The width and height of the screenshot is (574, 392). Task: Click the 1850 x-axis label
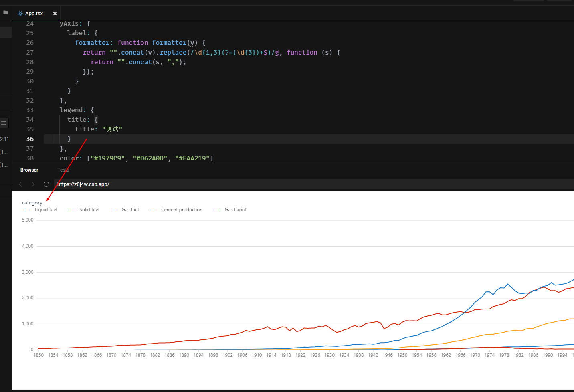point(38,355)
